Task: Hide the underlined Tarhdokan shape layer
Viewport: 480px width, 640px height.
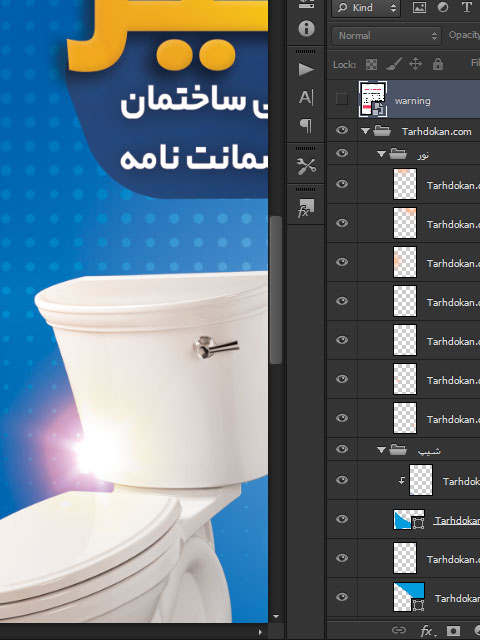Action: pos(342,519)
